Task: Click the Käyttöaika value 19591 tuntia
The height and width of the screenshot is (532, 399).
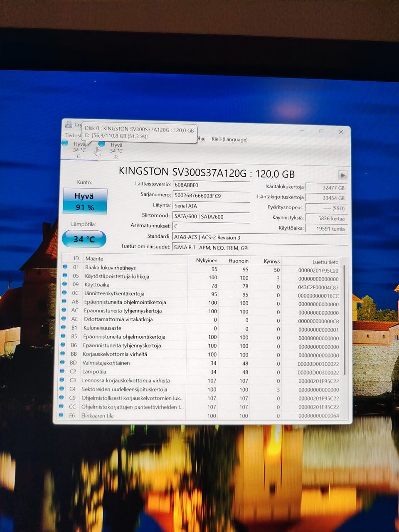Action: point(326,229)
